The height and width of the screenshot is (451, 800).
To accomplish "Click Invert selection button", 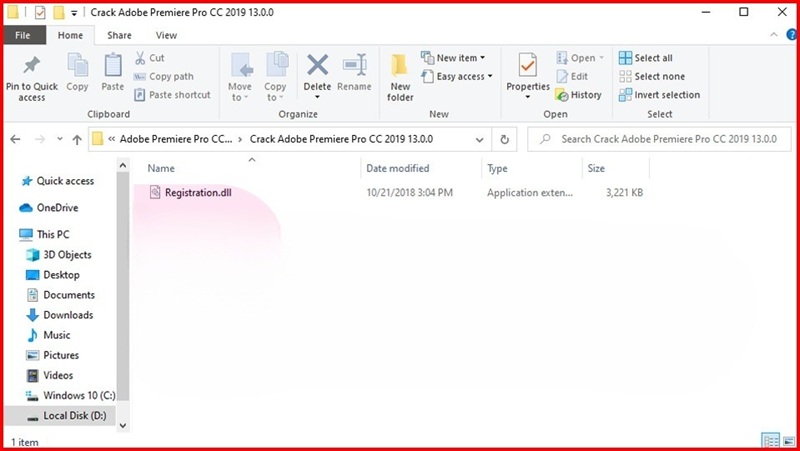I will tap(659, 95).
